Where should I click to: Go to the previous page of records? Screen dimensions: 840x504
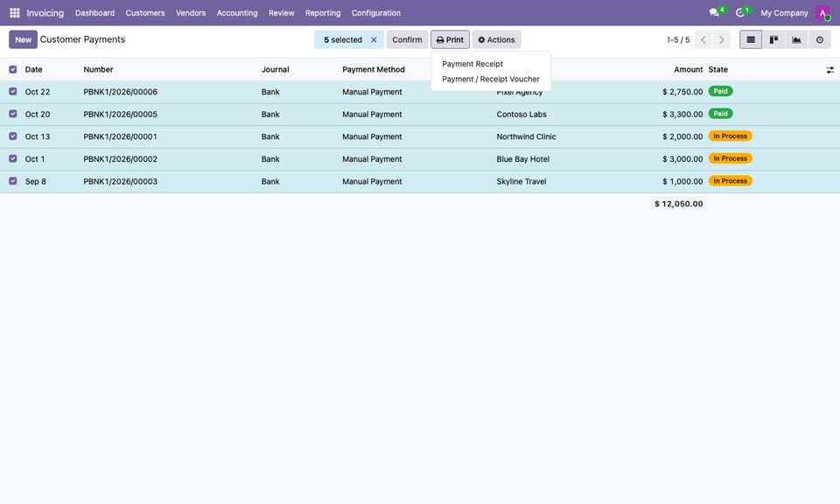point(703,39)
